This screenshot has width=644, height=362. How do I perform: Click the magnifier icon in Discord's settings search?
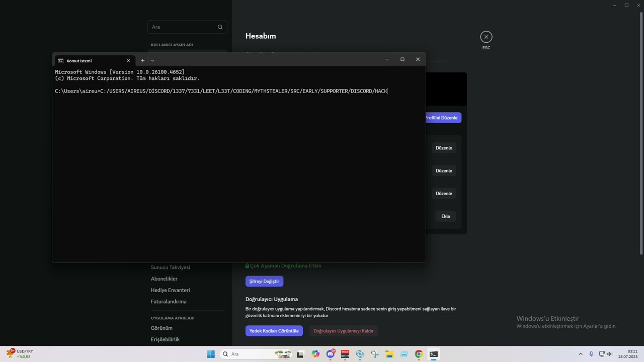point(220,27)
